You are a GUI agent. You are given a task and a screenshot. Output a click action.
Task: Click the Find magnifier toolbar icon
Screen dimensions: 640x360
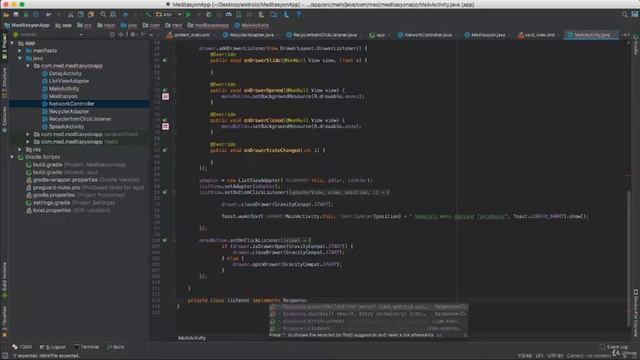pos(103,15)
